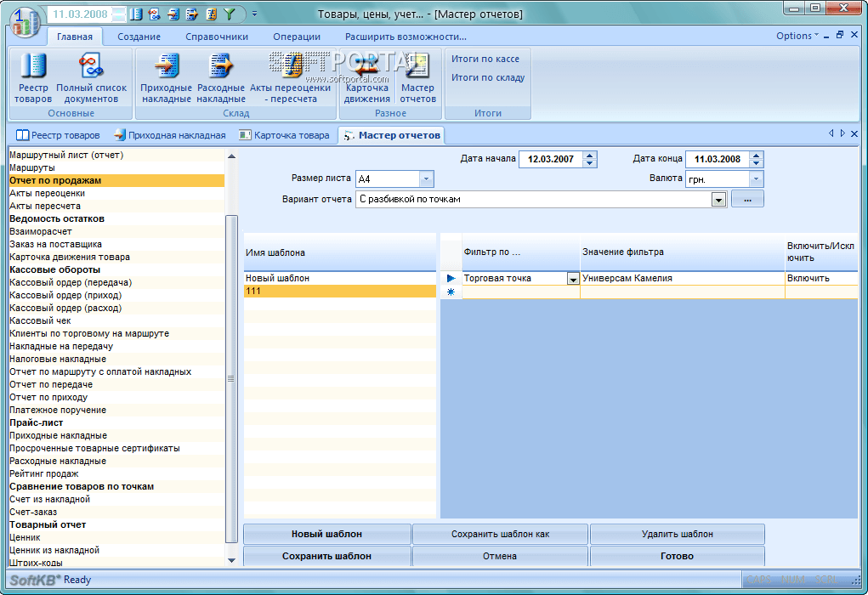The image size is (868, 595).
Task: Select Рейтинг продаж in the report list
Action: coord(44,473)
